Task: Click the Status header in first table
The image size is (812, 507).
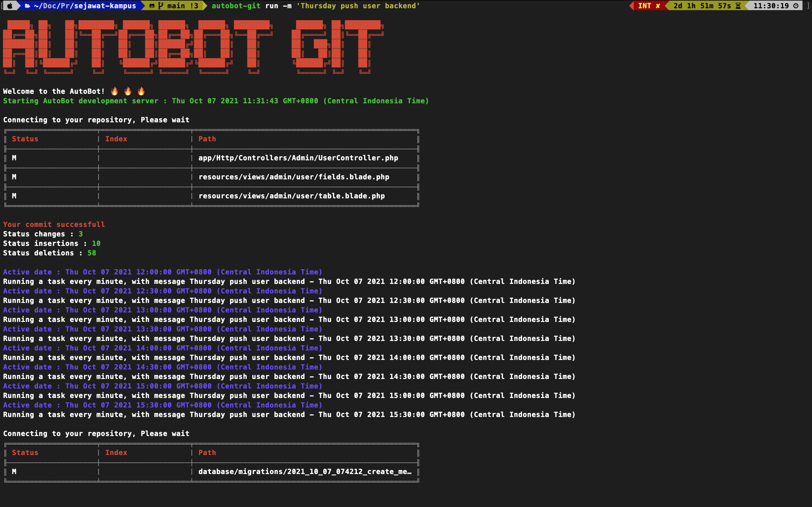Action: [x=25, y=139]
